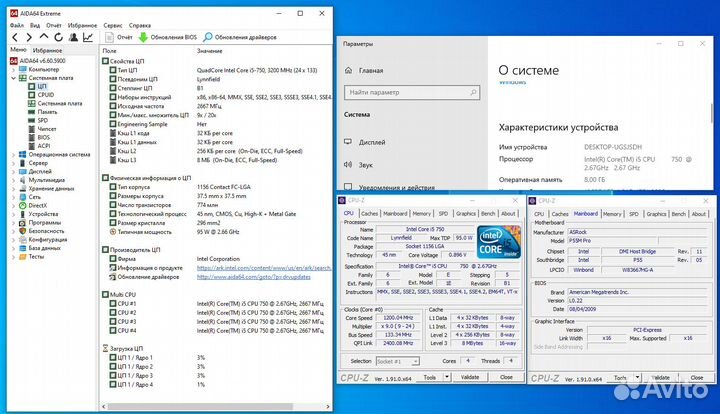Screen dimensions: 720x414
Task: Click Отчет report toolbar button
Action: click(x=119, y=37)
